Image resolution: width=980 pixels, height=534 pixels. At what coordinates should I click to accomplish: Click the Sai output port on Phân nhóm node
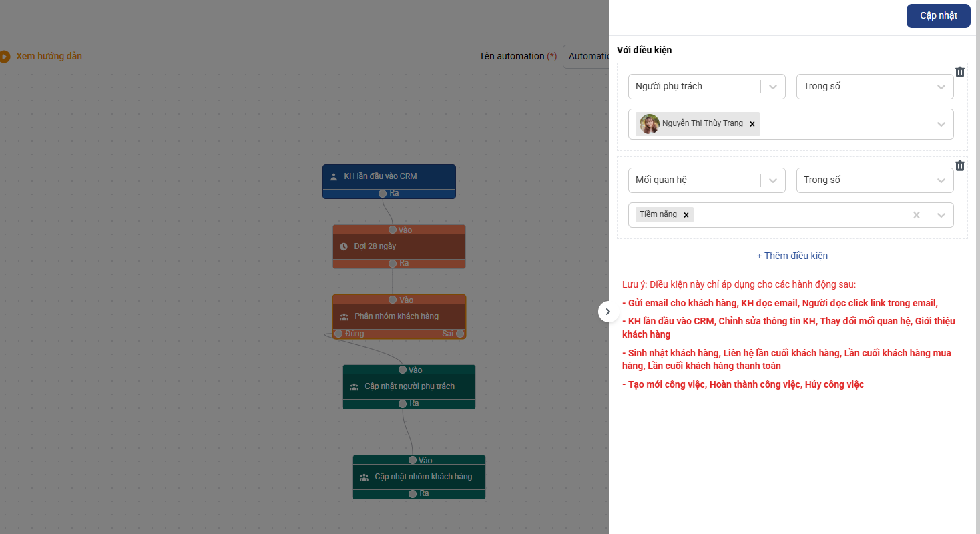(x=460, y=334)
